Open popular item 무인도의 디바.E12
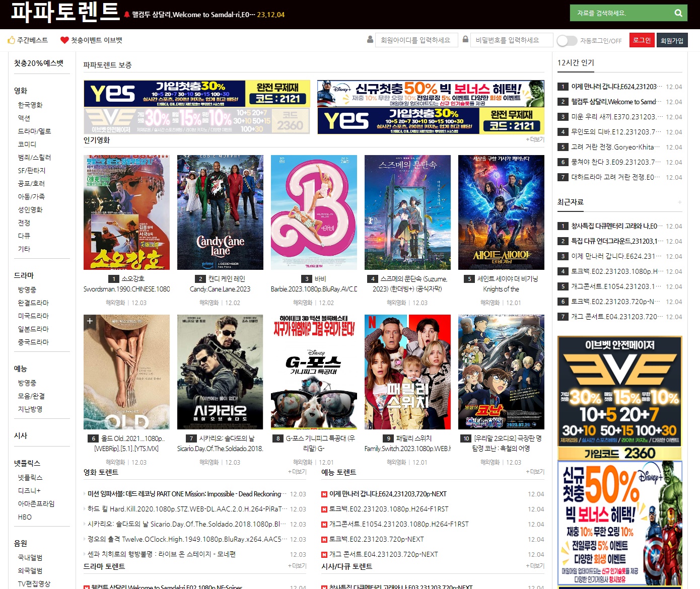 pyautogui.click(x=616, y=132)
